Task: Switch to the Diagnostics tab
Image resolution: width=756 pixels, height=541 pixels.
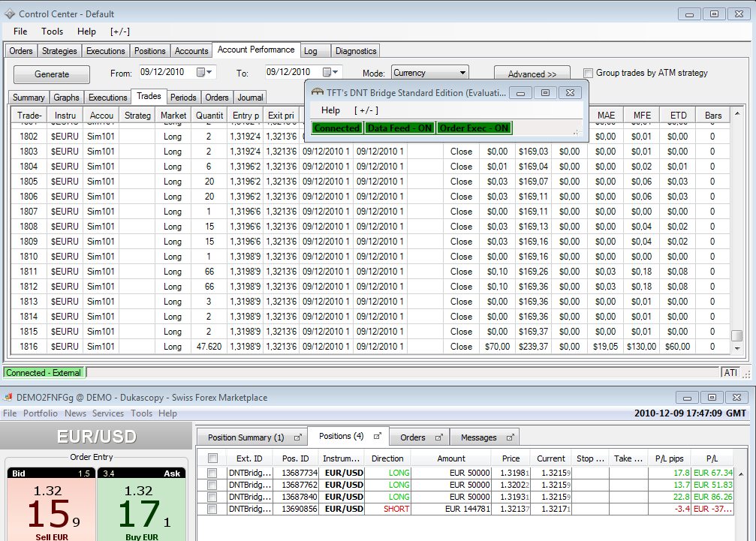Action: pyautogui.click(x=356, y=50)
